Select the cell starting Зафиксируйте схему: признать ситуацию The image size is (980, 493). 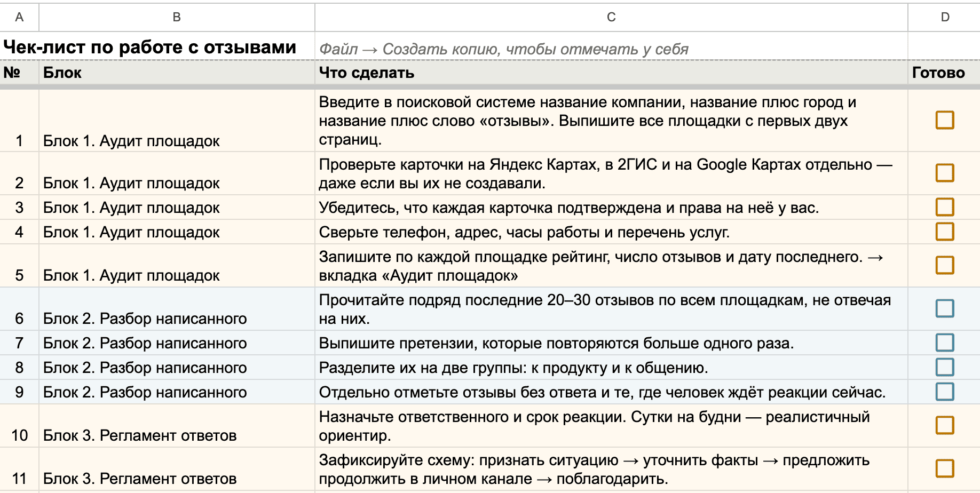point(611,469)
